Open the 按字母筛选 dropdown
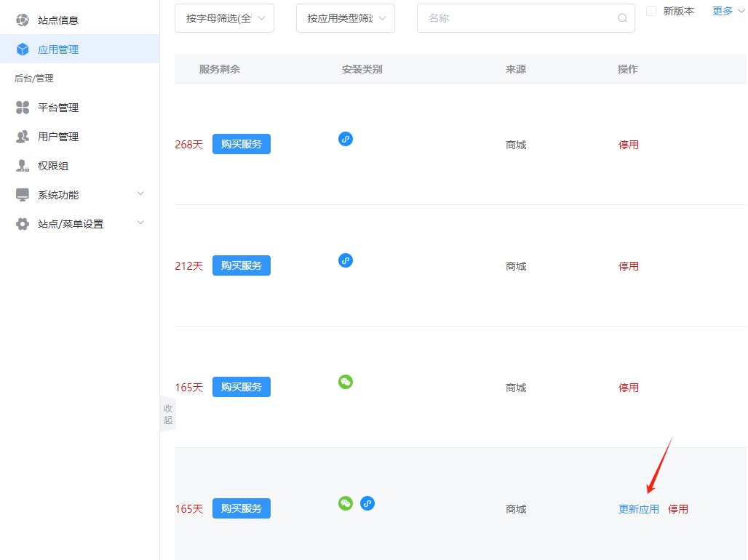Image resolution: width=748 pixels, height=560 pixels. click(224, 18)
